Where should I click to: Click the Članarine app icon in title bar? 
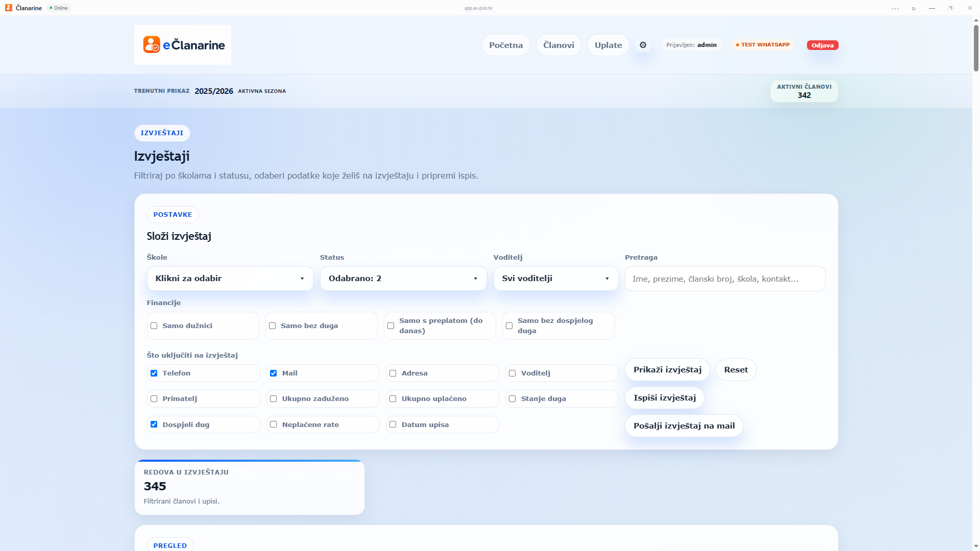[9, 8]
